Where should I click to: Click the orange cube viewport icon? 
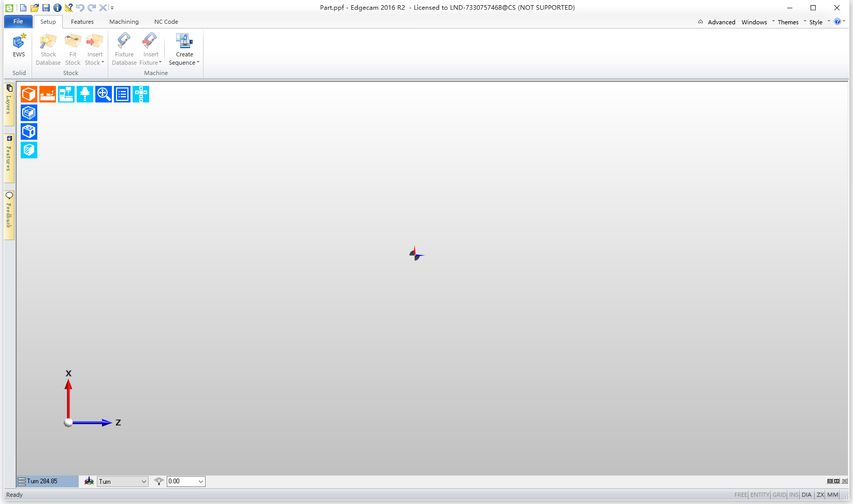[x=29, y=94]
